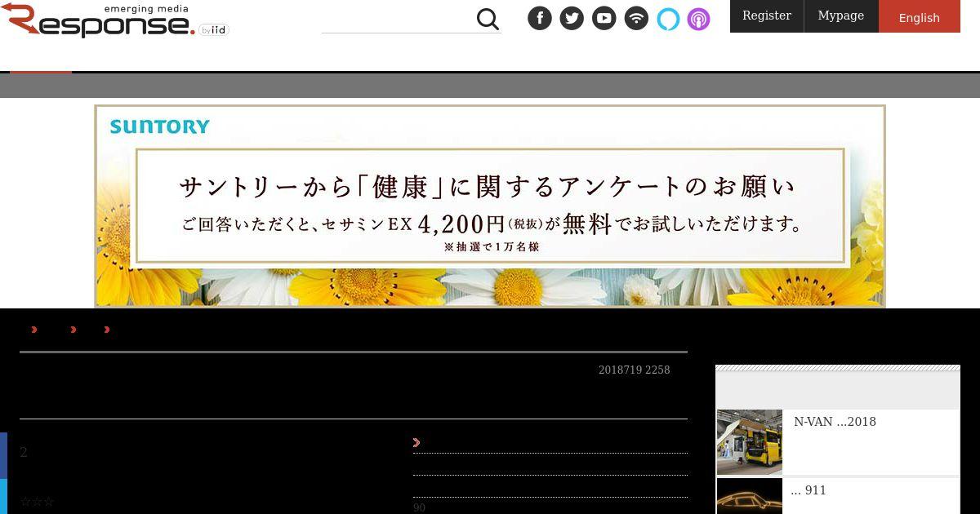Click the three-star rating text

pos(37,503)
